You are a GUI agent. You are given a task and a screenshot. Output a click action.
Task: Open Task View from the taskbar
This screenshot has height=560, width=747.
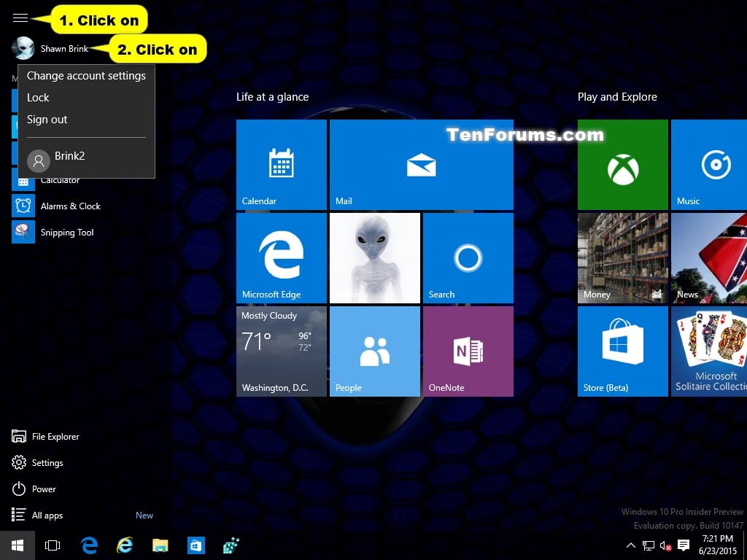click(x=53, y=545)
